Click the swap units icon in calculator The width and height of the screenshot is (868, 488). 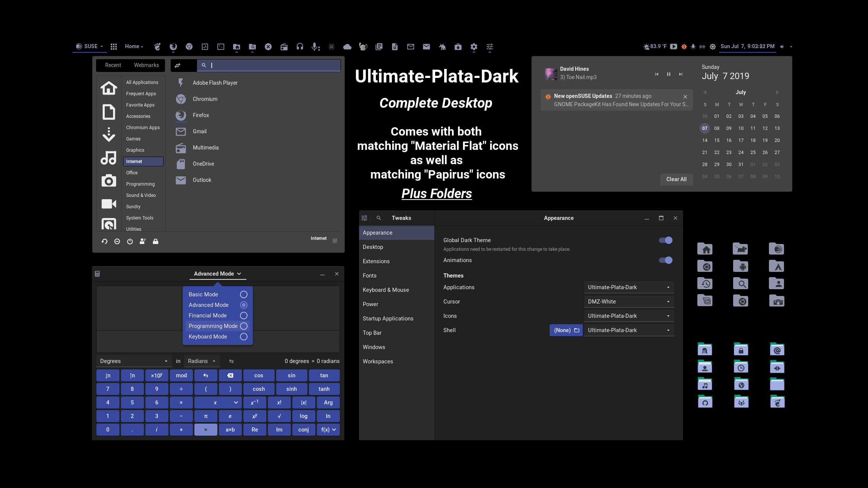point(231,361)
